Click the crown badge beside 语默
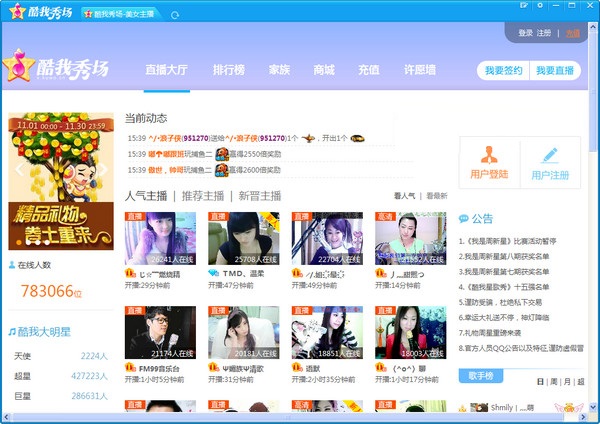This screenshot has width=600, height=424. (x=297, y=368)
